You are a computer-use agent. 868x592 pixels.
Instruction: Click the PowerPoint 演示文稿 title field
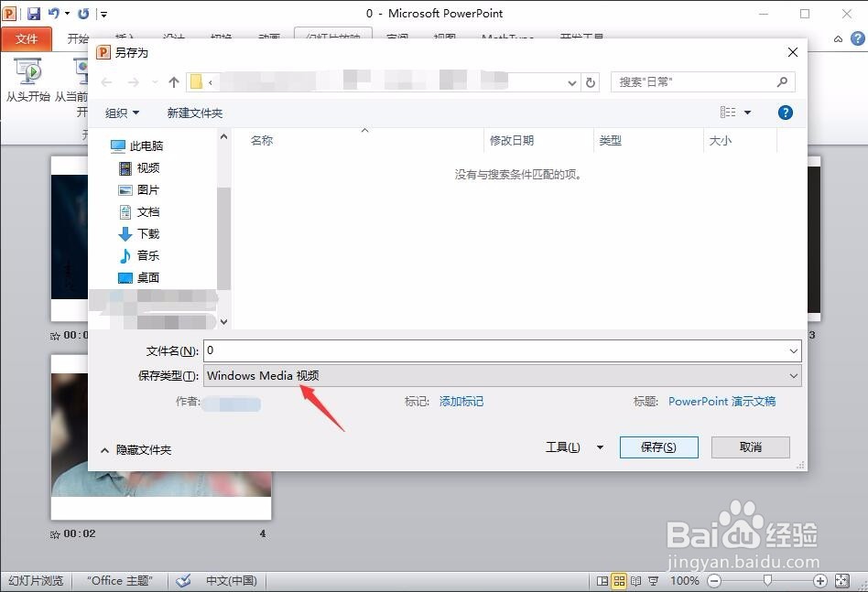pos(722,401)
